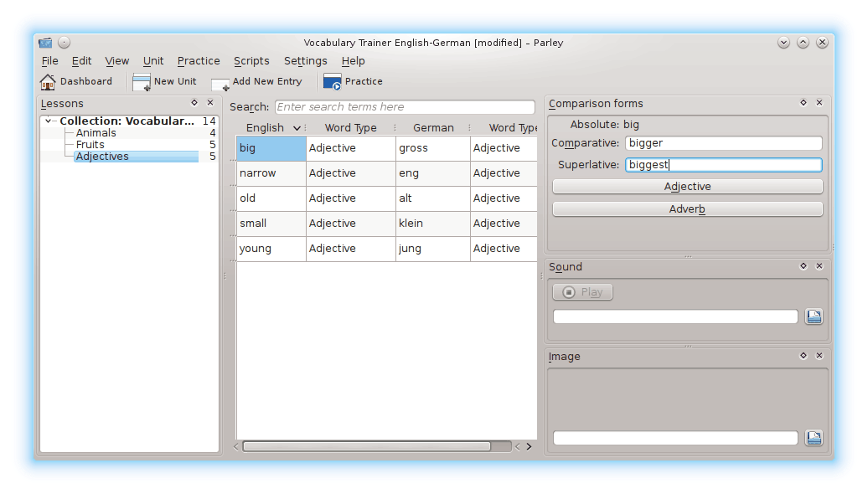Open the Practice menu
The width and height of the screenshot is (868, 494).
point(199,61)
